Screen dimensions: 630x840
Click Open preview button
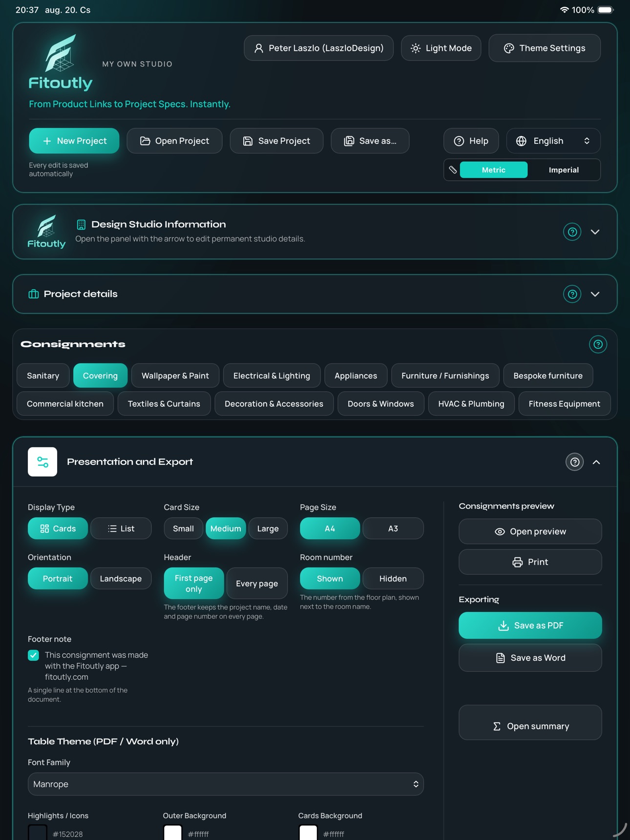tap(530, 531)
